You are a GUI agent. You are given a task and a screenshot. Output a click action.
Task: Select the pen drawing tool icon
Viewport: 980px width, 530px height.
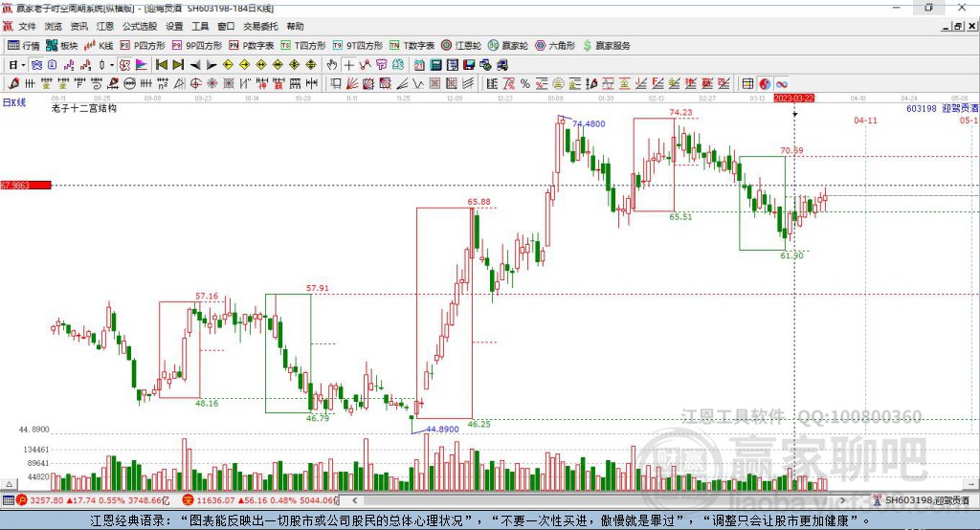click(13, 83)
